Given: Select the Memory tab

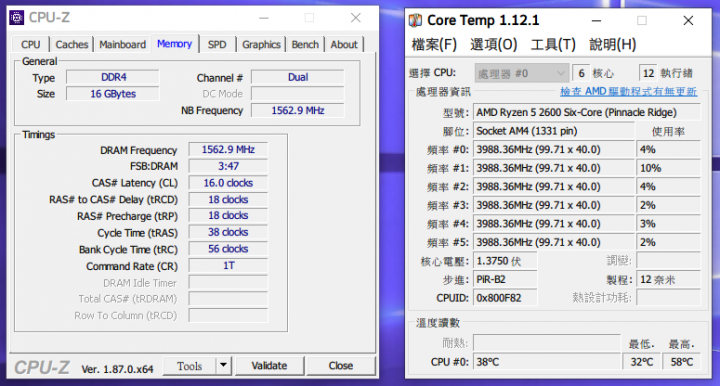Looking at the screenshot, I should (174, 44).
